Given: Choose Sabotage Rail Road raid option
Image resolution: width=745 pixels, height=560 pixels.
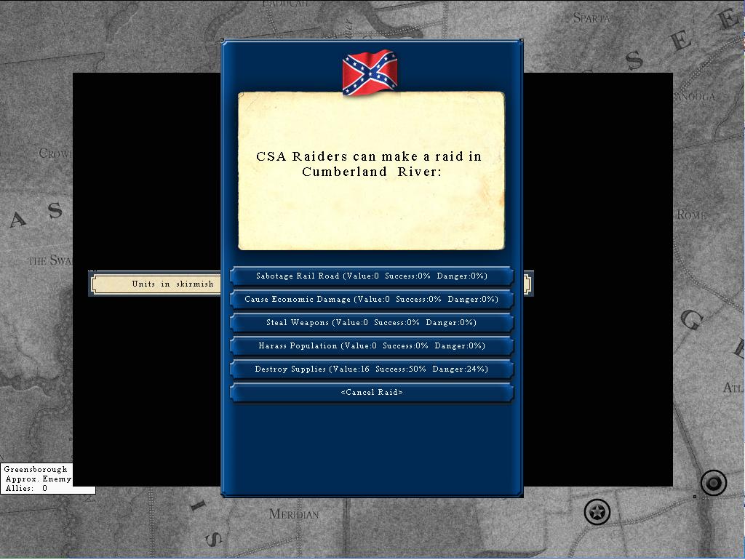Looking at the screenshot, I should pos(372,276).
